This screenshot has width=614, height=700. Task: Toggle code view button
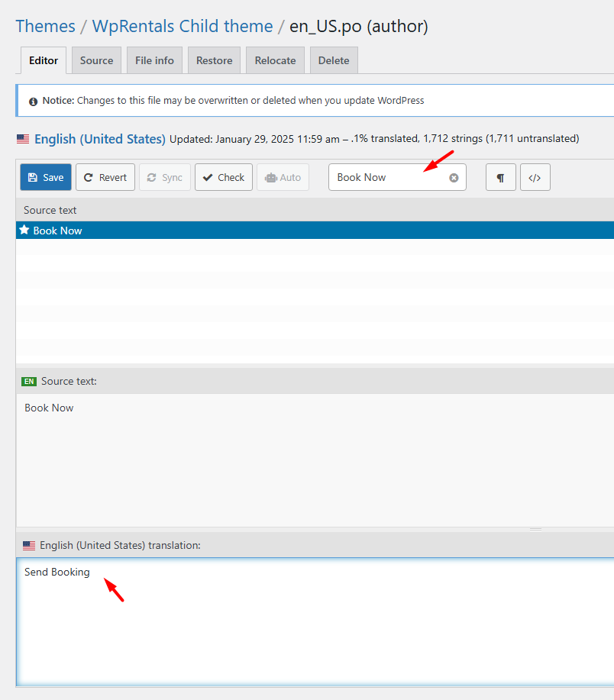pos(535,177)
